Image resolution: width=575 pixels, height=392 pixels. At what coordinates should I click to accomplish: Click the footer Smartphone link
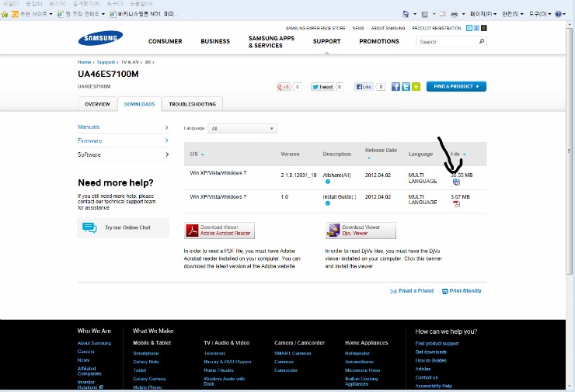(145, 353)
